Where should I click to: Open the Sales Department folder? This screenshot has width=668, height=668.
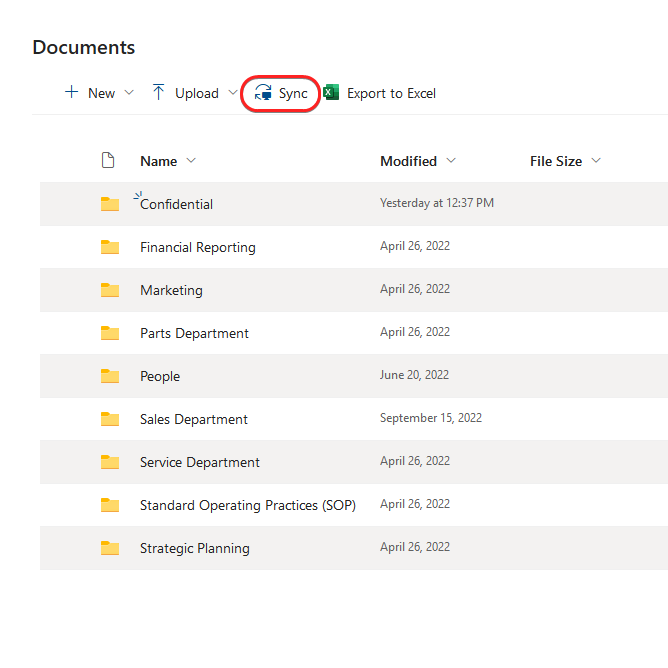click(193, 419)
